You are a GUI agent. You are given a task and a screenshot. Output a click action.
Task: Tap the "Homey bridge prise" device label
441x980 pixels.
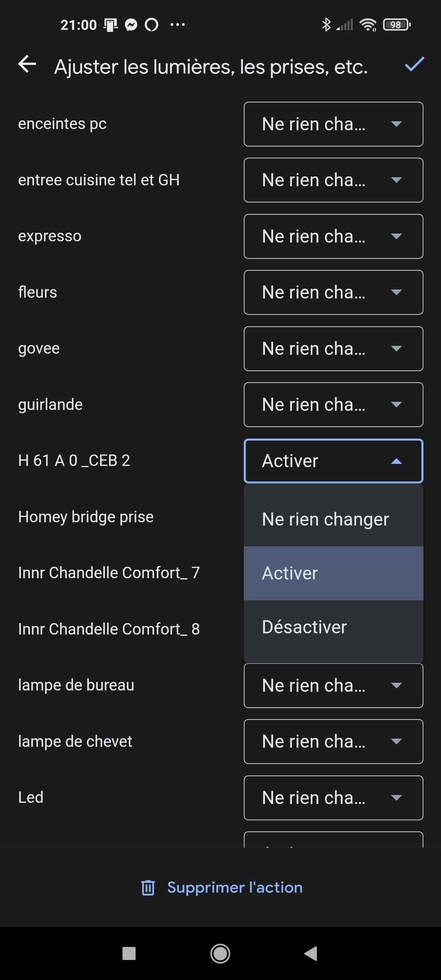[x=86, y=517]
